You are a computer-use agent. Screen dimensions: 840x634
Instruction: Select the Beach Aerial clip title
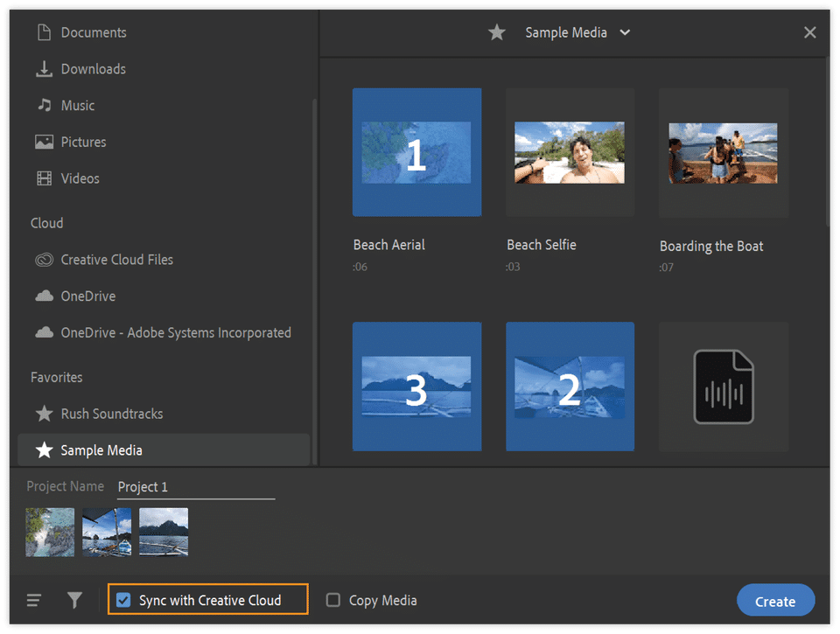click(388, 245)
